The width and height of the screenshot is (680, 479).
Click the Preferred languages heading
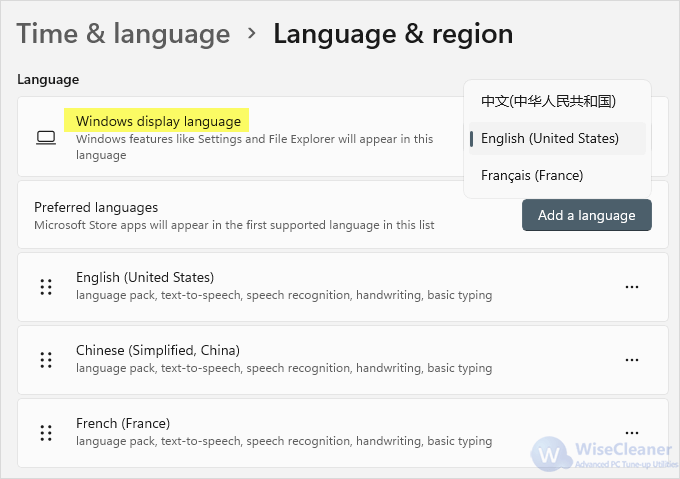(96, 207)
